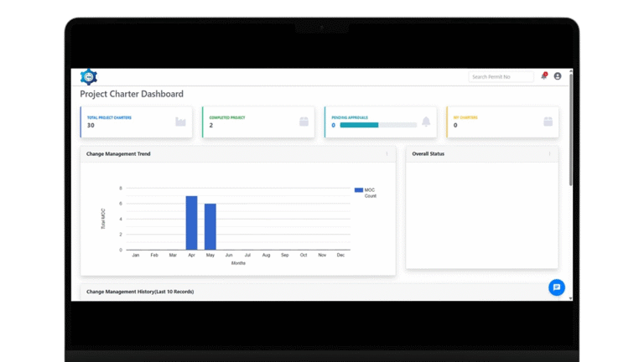The height and width of the screenshot is (362, 644).
Task: Open the user account profile icon
Action: point(558,76)
